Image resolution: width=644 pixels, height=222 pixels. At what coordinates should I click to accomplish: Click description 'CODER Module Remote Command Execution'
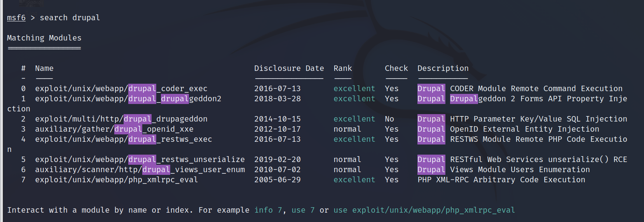pyautogui.click(x=536, y=89)
